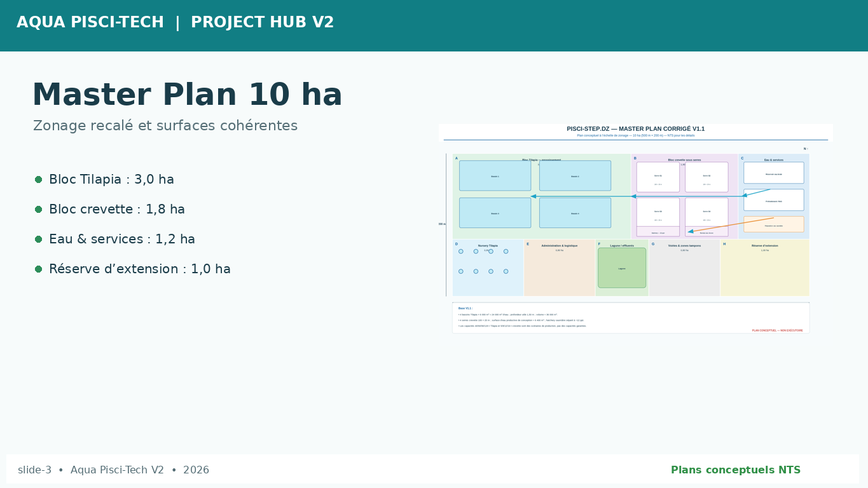Click the Serre S2 greenhouse box

click(x=706, y=177)
